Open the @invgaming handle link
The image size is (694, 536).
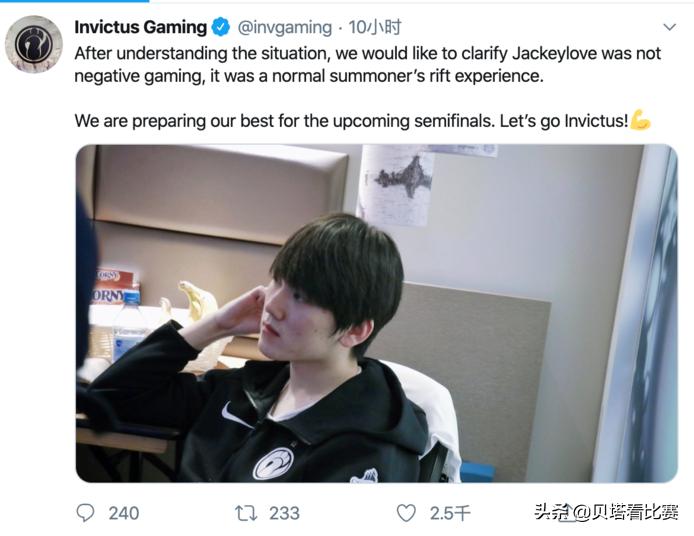point(285,27)
